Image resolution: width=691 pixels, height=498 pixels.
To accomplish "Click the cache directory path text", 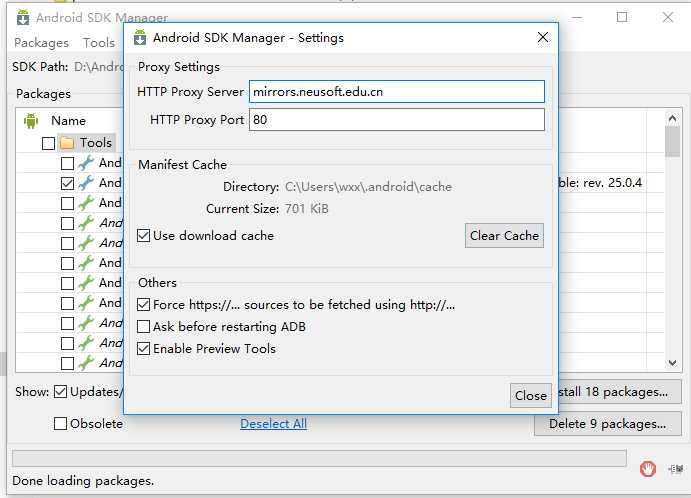I will [x=368, y=187].
